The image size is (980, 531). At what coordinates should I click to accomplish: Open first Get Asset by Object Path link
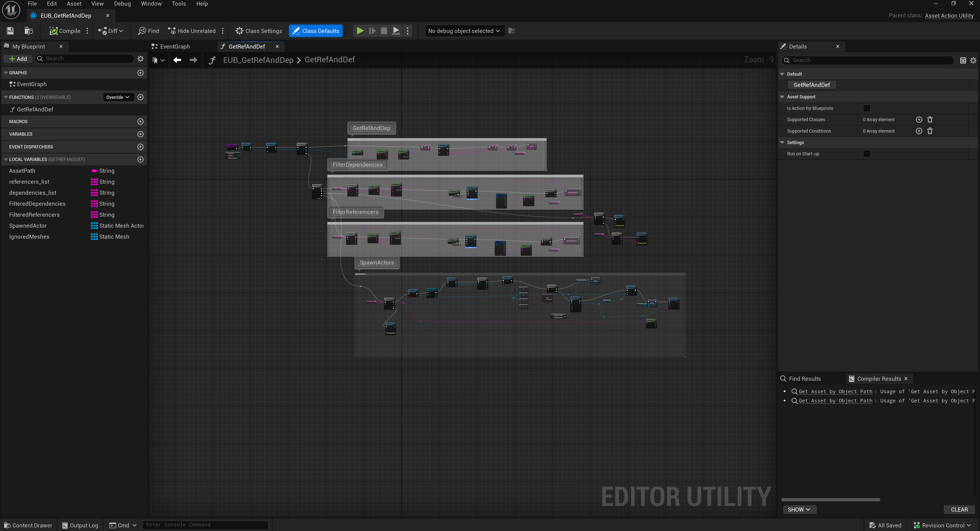coord(835,391)
